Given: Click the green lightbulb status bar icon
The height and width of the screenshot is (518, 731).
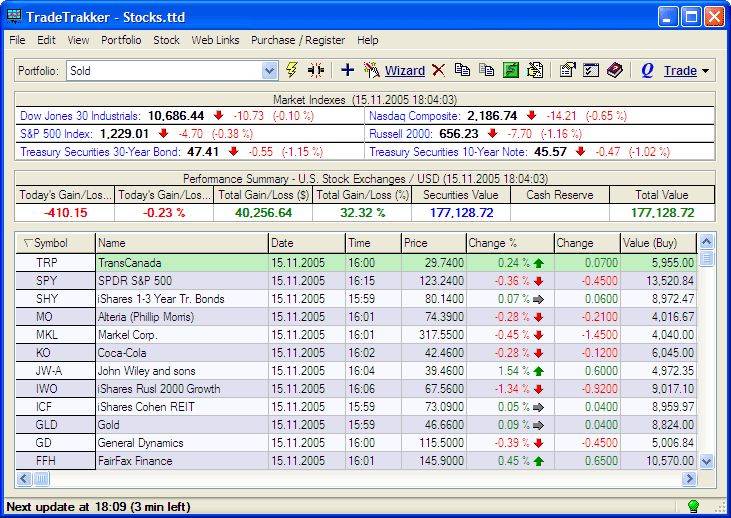Looking at the screenshot, I should 692,507.
